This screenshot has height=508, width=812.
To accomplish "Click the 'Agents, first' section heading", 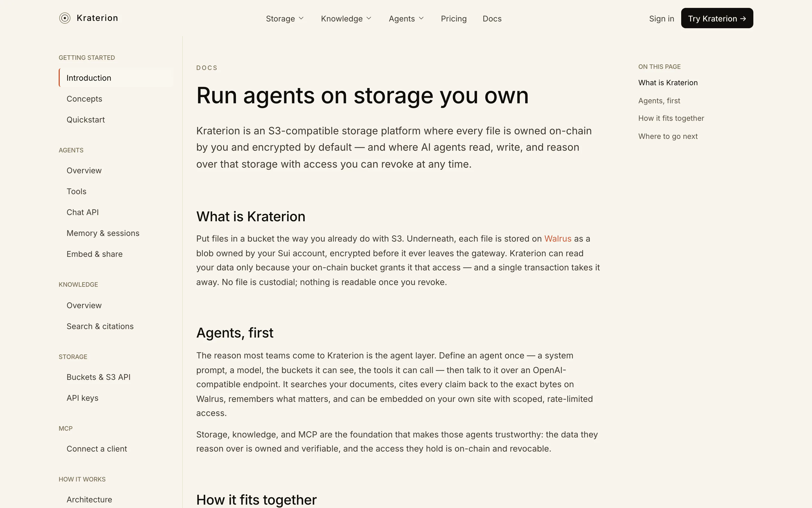I will pos(235,333).
